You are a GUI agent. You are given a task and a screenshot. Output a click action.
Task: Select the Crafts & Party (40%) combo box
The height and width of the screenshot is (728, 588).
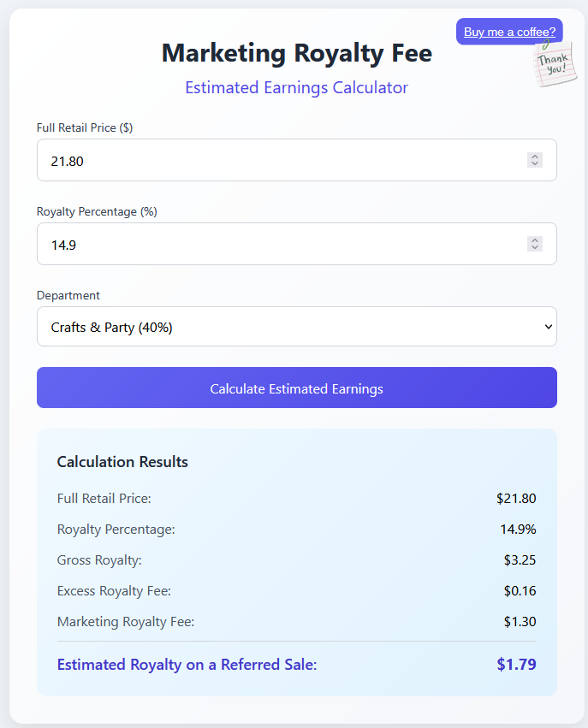[297, 327]
